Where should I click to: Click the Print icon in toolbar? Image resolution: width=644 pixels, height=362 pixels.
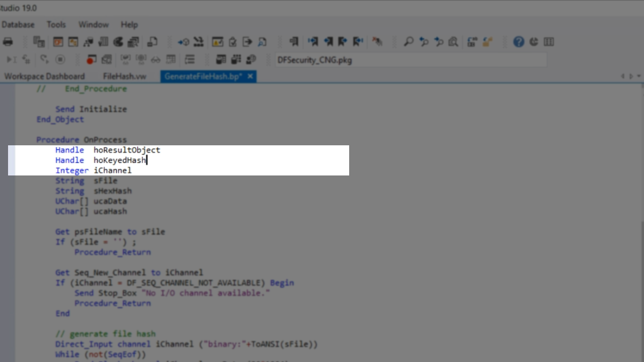pyautogui.click(x=8, y=42)
